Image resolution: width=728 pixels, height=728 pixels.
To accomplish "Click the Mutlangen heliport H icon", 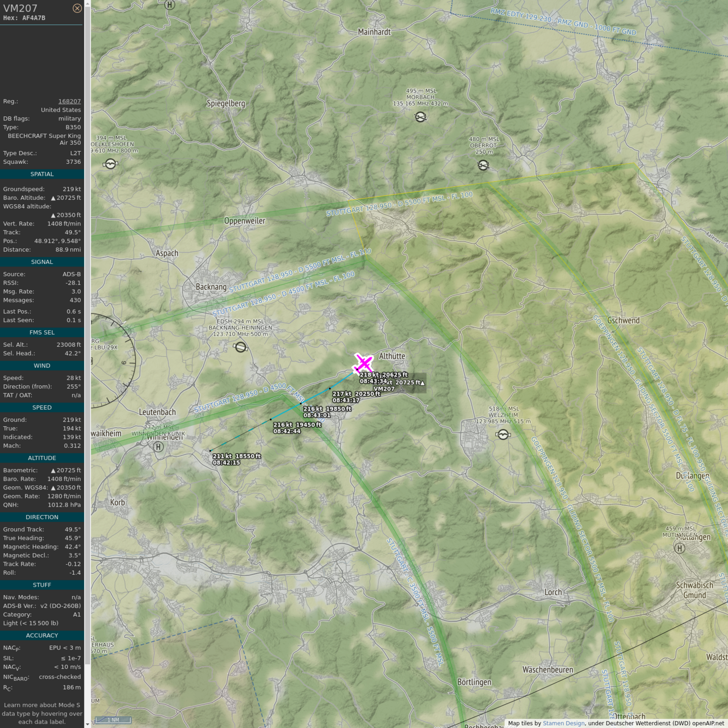I will [x=679, y=548].
